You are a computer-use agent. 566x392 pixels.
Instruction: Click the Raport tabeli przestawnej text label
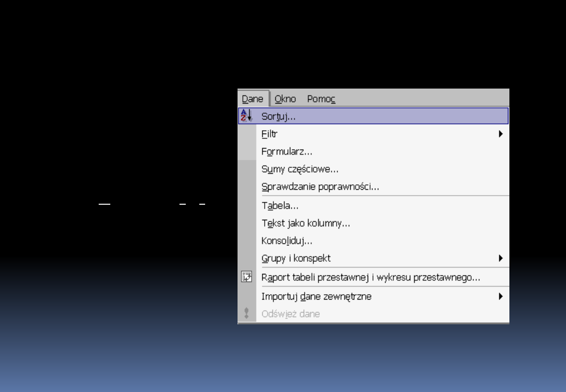click(371, 278)
